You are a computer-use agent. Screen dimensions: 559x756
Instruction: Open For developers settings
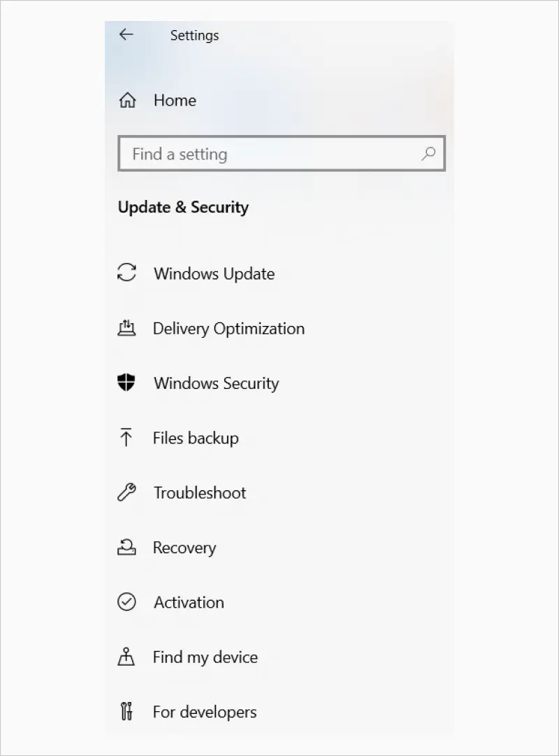pyautogui.click(x=204, y=712)
